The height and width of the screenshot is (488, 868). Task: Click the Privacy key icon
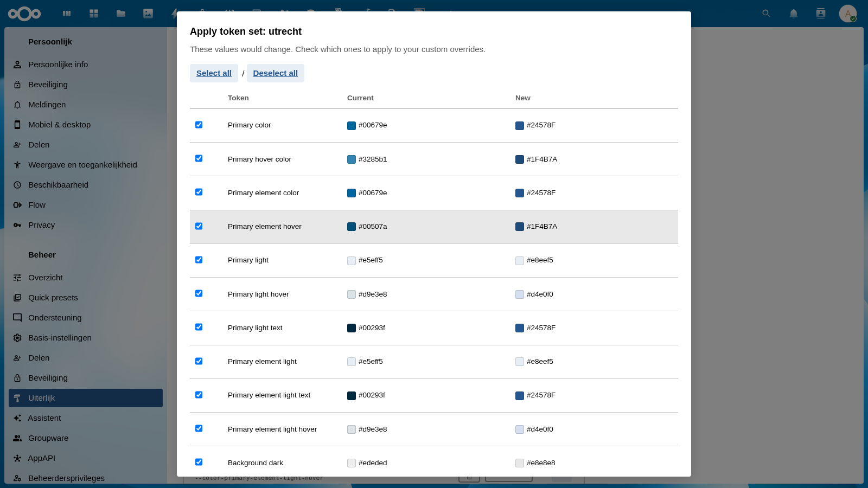[17, 225]
